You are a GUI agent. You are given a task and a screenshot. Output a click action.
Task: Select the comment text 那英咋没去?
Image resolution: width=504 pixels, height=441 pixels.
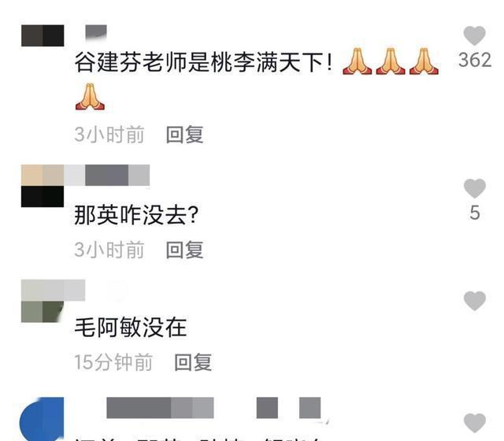pos(136,215)
